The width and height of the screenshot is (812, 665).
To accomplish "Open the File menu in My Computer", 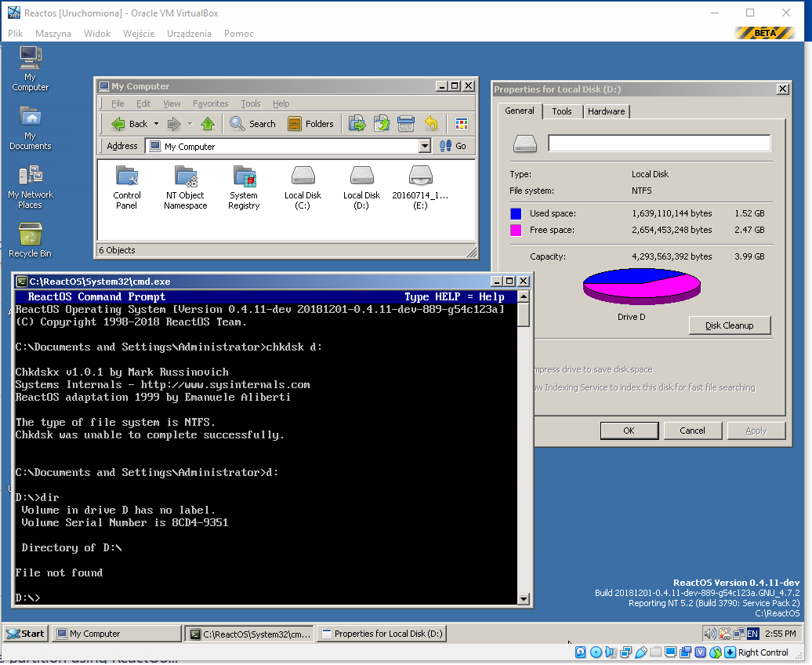I will [118, 104].
